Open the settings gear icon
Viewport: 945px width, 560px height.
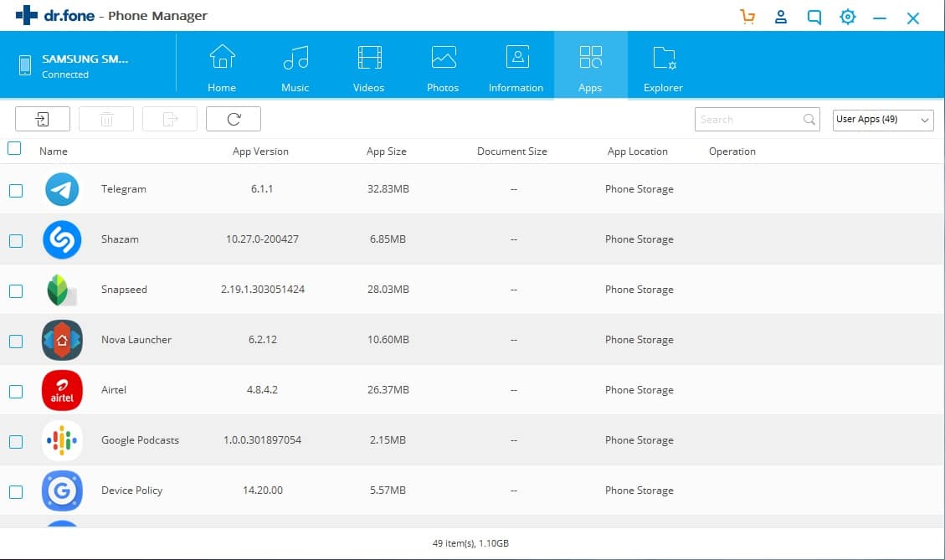point(847,17)
